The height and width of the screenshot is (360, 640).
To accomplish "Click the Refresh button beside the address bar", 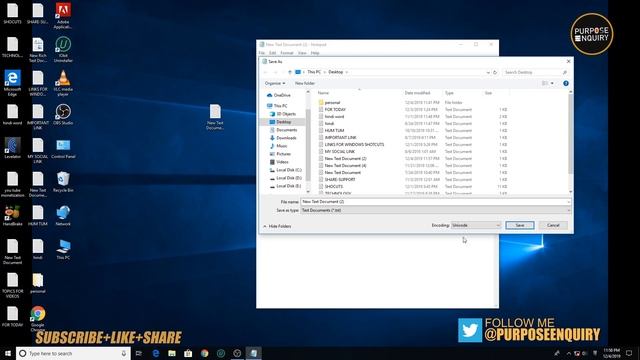I will point(495,72).
